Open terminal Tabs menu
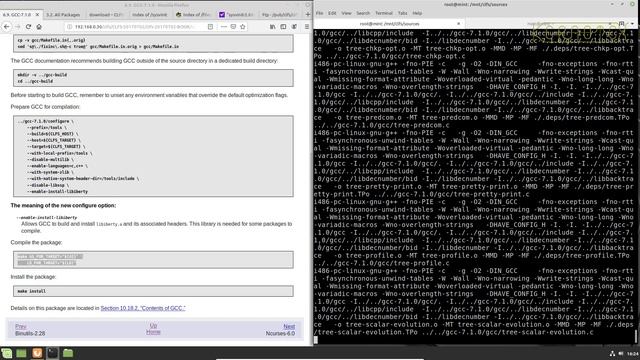Image resolution: width=640 pixels, height=360 pixels. tap(402, 13)
